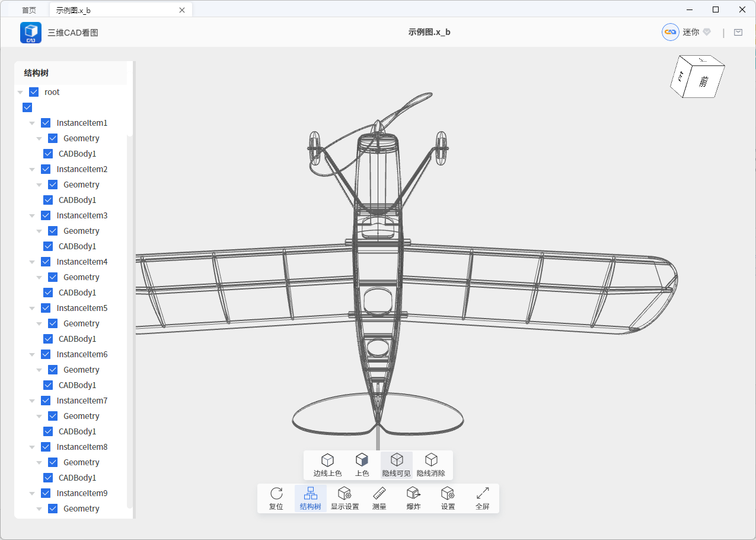This screenshot has width=756, height=540.
Task: Collapse InstanceItem1 node arrow
Action: [x=33, y=123]
